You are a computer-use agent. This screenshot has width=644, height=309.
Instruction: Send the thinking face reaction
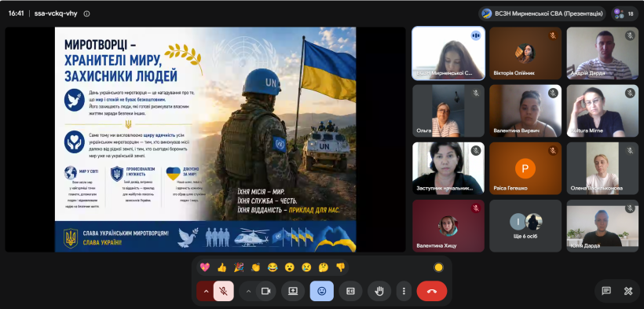(x=324, y=267)
